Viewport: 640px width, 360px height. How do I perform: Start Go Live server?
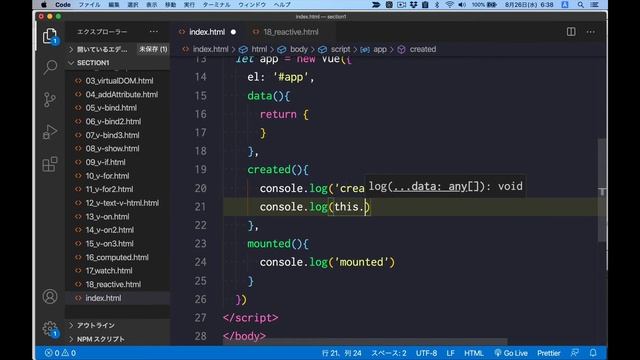(511, 353)
